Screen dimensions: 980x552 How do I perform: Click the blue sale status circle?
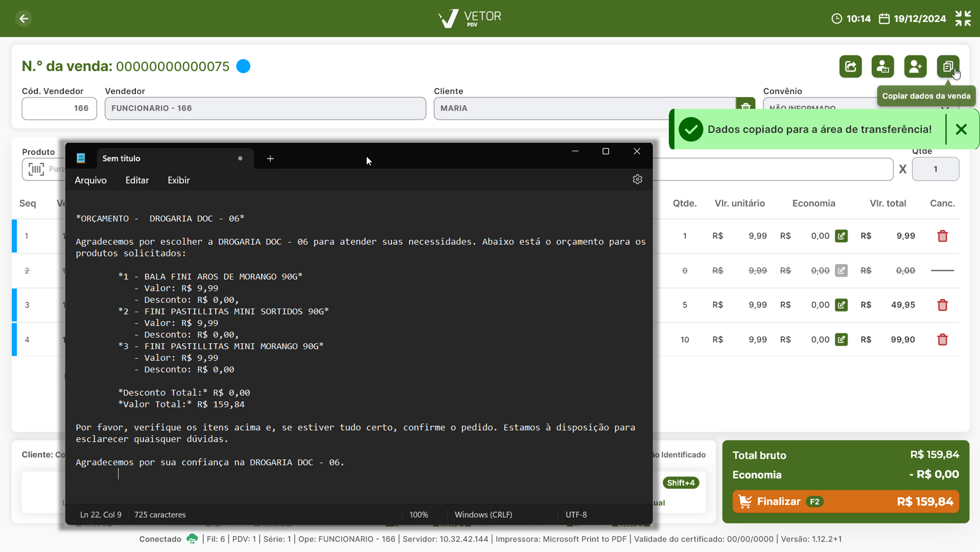click(x=243, y=66)
